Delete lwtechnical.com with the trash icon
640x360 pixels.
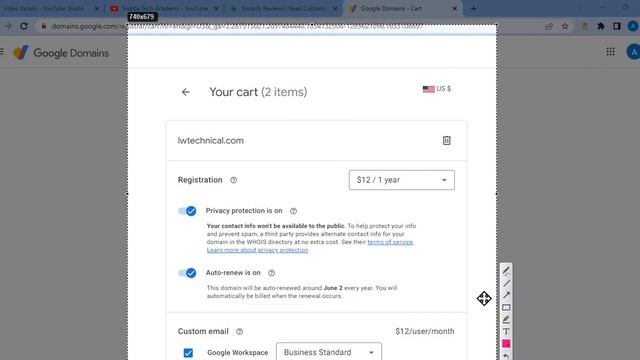pos(447,140)
